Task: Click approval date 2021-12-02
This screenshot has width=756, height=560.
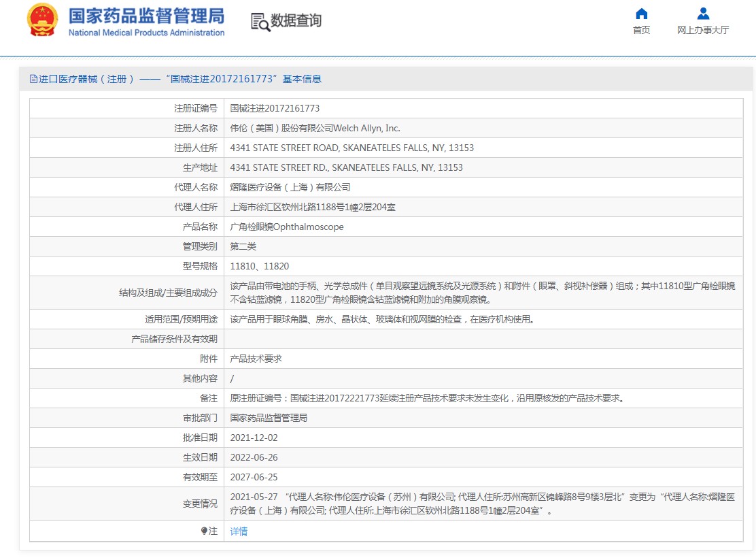Action: 254,438
